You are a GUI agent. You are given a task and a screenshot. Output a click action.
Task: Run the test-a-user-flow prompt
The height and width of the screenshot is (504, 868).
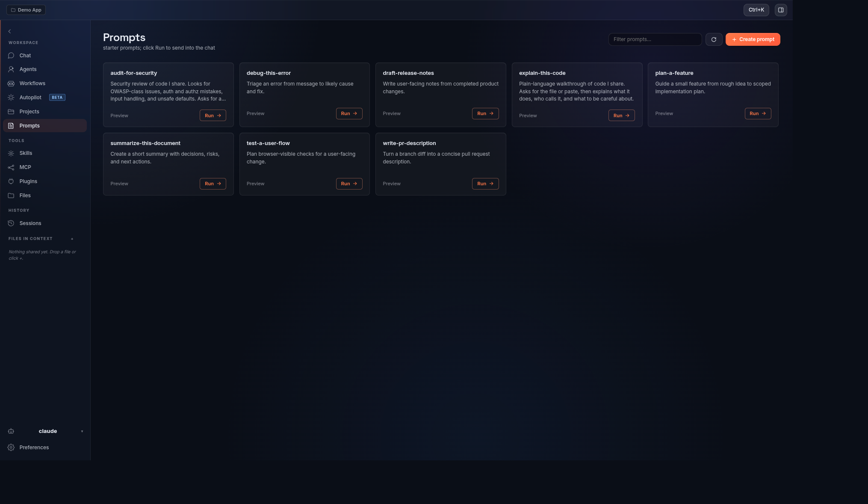click(349, 184)
